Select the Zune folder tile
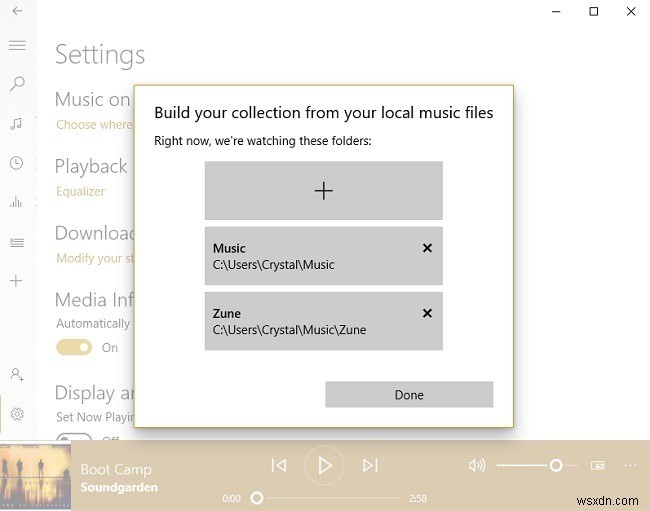 tap(323, 321)
